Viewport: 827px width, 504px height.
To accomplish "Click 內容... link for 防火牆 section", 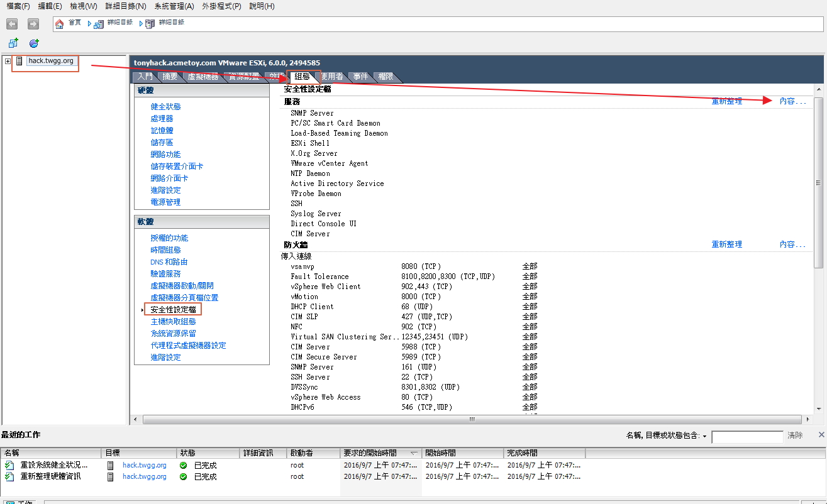I will (792, 244).
